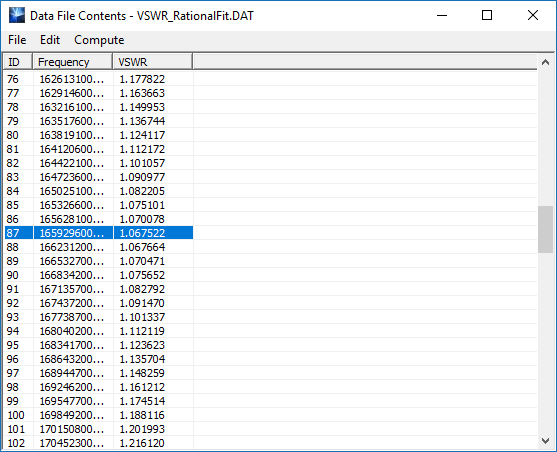
Task: Select VSWR value 1.082205
Action: [142, 191]
